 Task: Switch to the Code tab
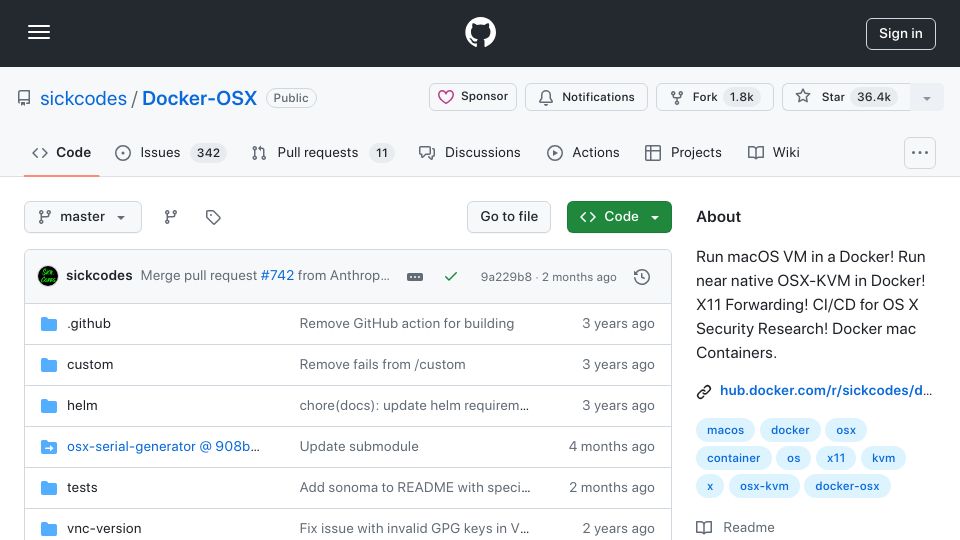pyautogui.click(x=61, y=152)
